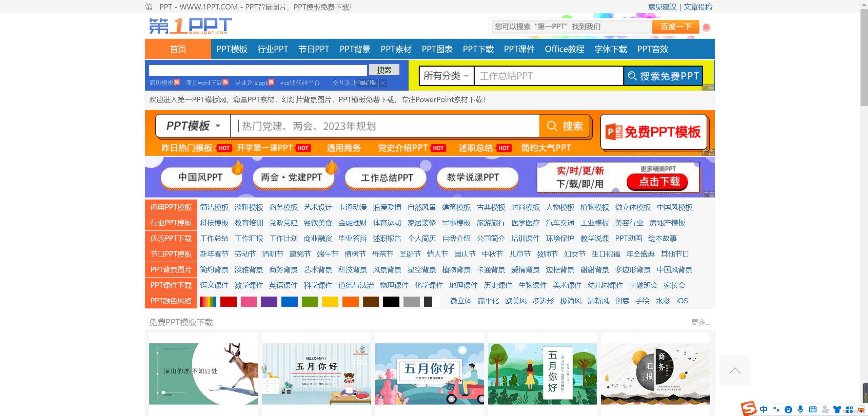This screenshot has height=416, width=868.
Task: Click 更多... next to 免费PPT模板下载
Action: (701, 322)
